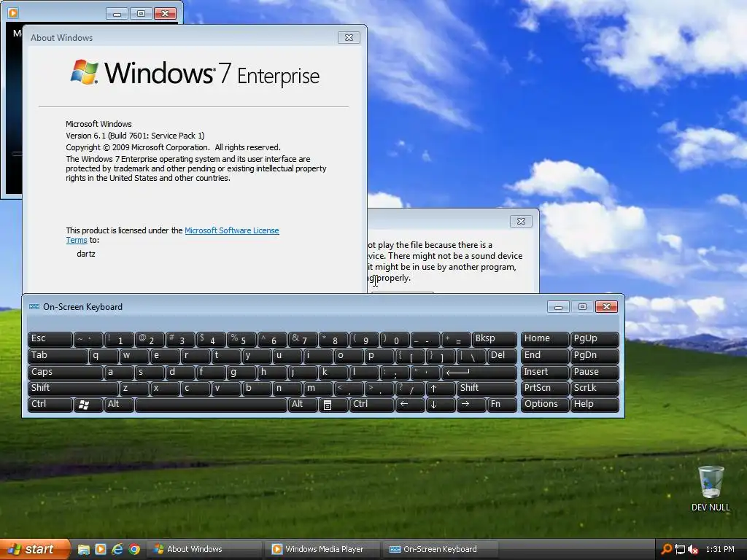Tap the Esc key
This screenshot has height=560, width=747.
(x=50, y=339)
